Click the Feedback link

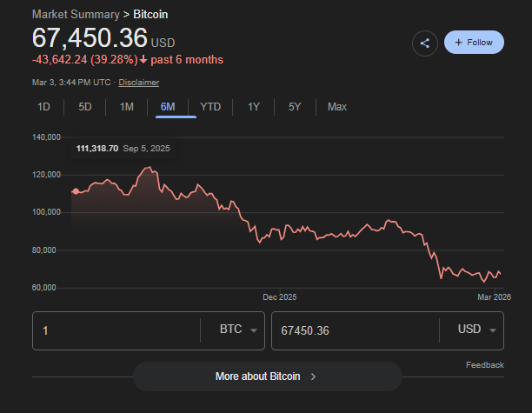[484, 365]
